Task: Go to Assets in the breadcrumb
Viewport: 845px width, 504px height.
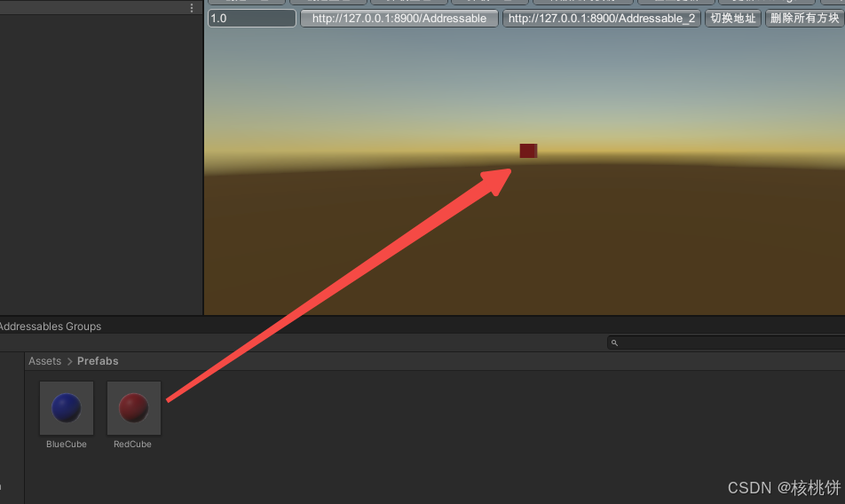Action: [x=44, y=361]
